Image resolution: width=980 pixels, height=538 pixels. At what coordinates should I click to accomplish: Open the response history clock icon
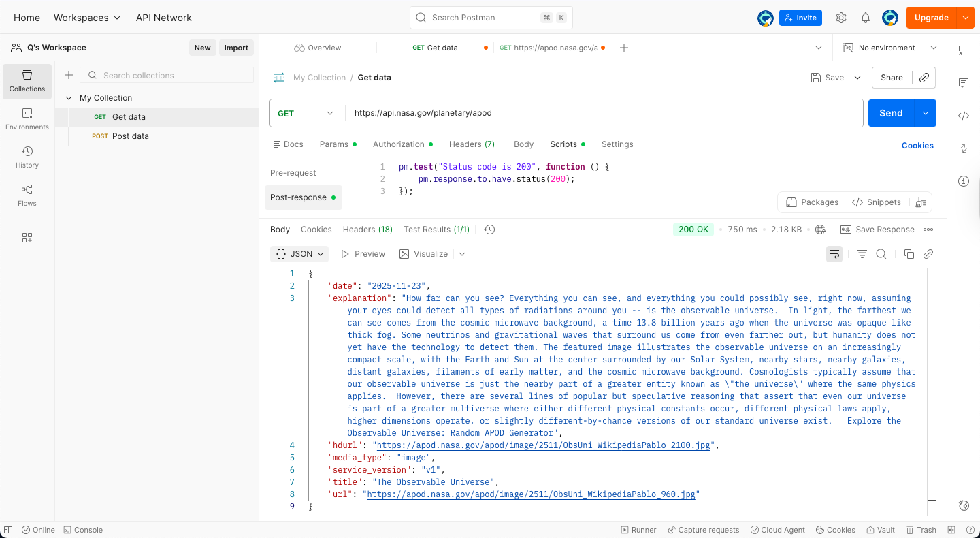click(x=489, y=230)
